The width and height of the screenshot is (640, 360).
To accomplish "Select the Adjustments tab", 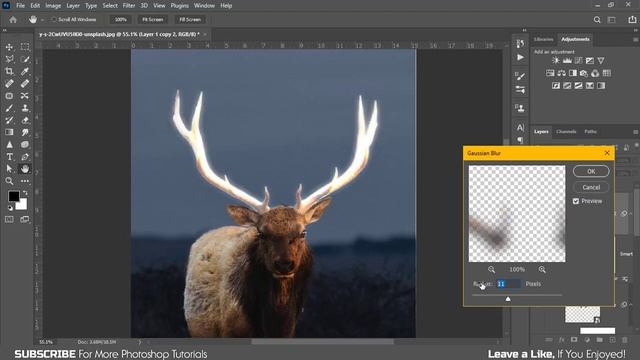I will 575,40.
